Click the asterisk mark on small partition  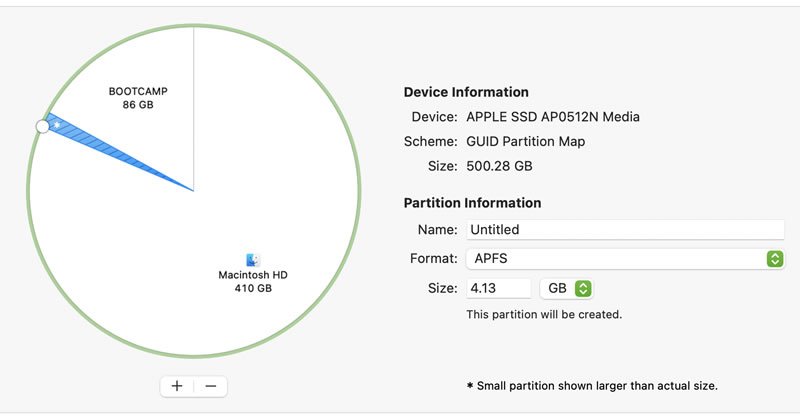(x=57, y=125)
